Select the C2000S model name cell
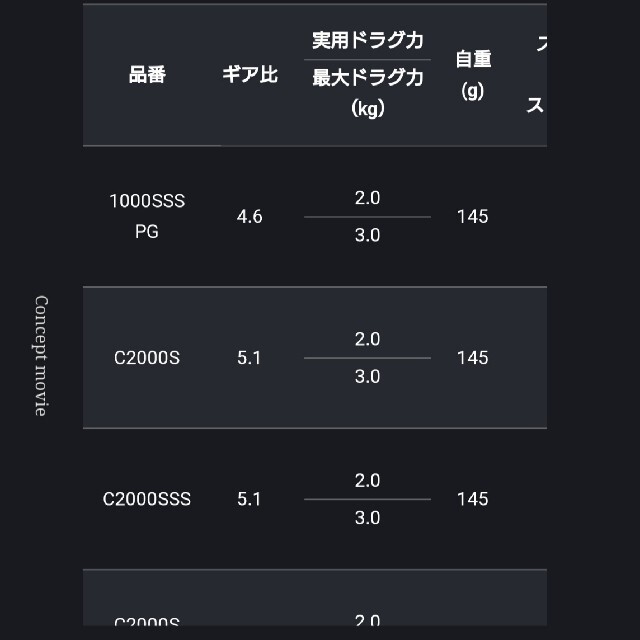 click(x=147, y=358)
